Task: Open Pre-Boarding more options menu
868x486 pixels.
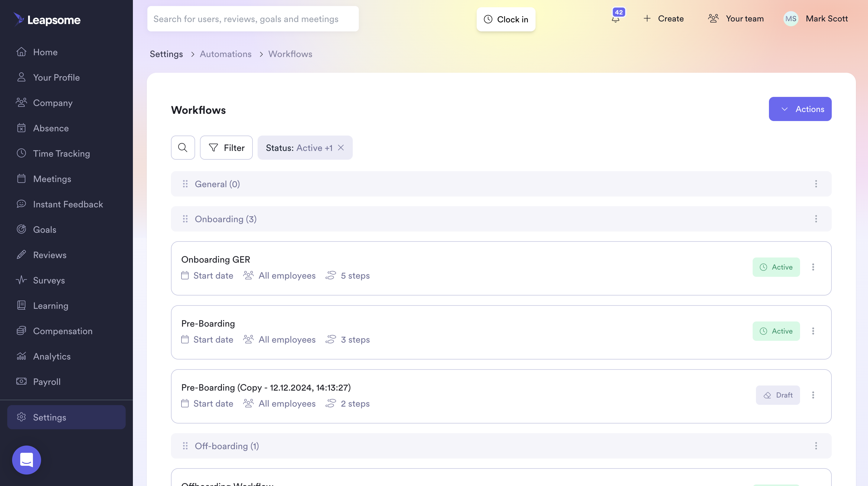Action: (813, 331)
